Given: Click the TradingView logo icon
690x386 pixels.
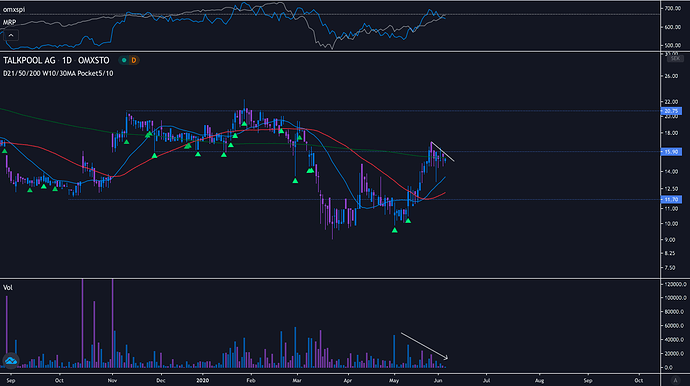Looking at the screenshot, I should 11,360.
